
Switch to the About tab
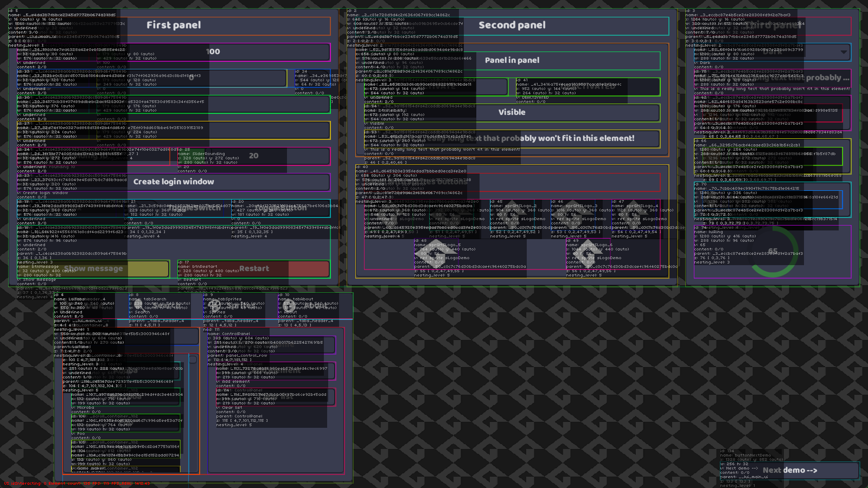pyautogui.click(x=315, y=306)
